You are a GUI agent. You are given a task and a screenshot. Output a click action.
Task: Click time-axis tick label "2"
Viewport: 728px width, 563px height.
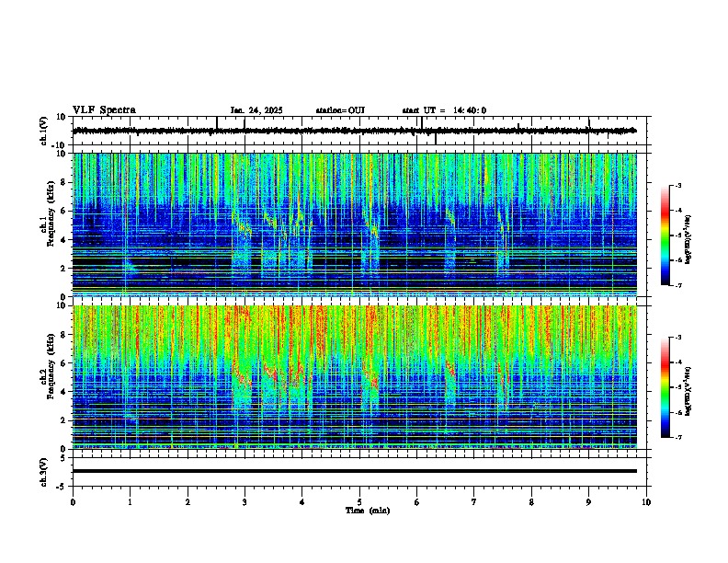(188, 502)
